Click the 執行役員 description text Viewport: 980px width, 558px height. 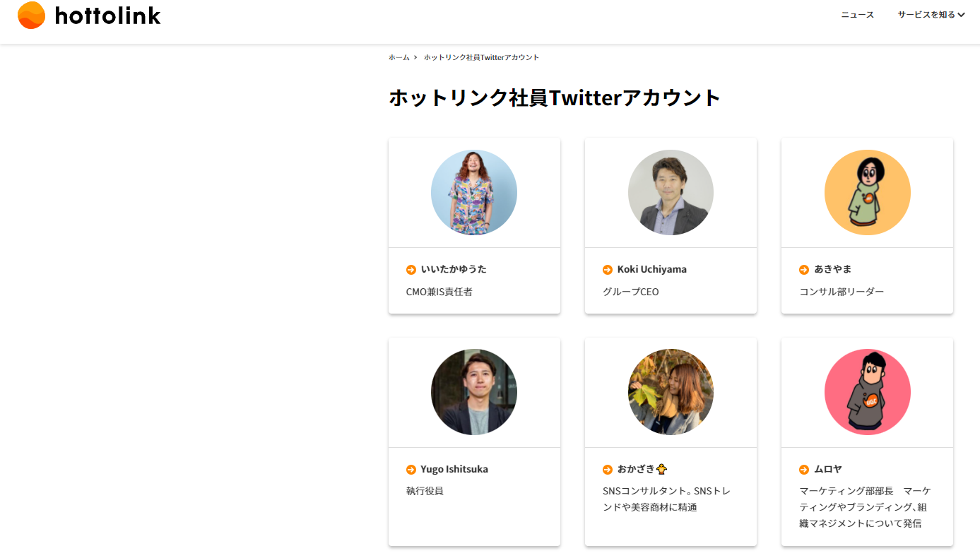pyautogui.click(x=425, y=490)
